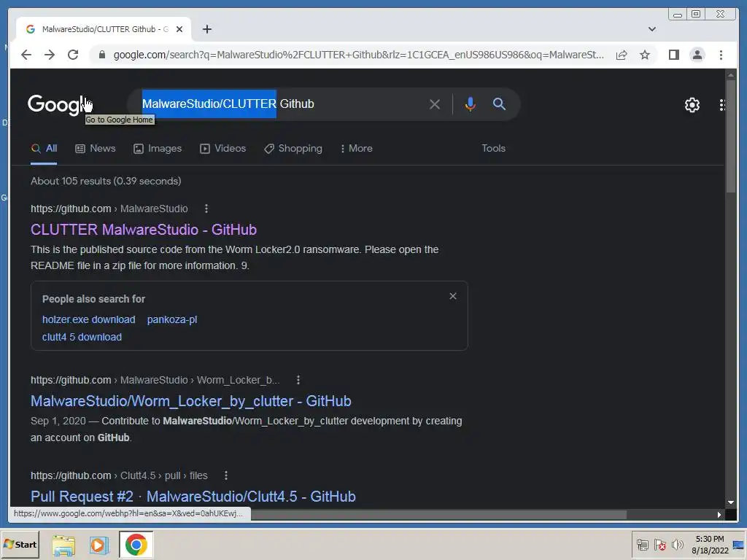Switch to the Images tab
The width and height of the screenshot is (747, 560).
coord(158,149)
